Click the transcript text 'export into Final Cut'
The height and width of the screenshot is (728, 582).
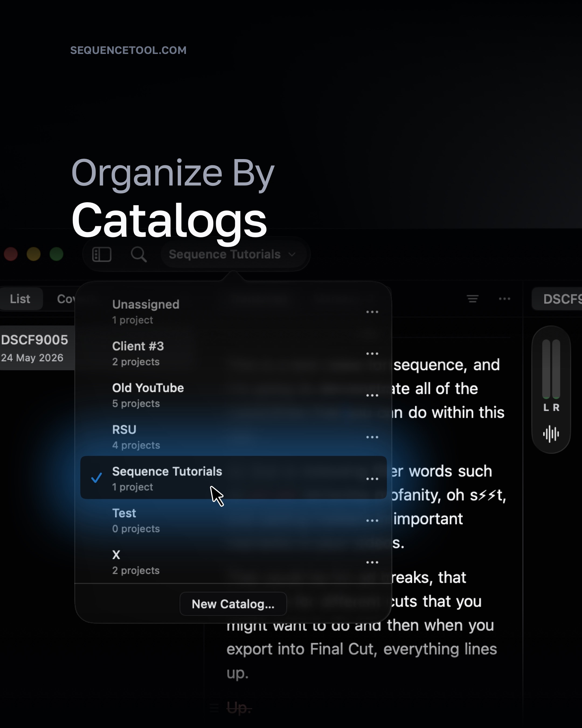(302, 649)
